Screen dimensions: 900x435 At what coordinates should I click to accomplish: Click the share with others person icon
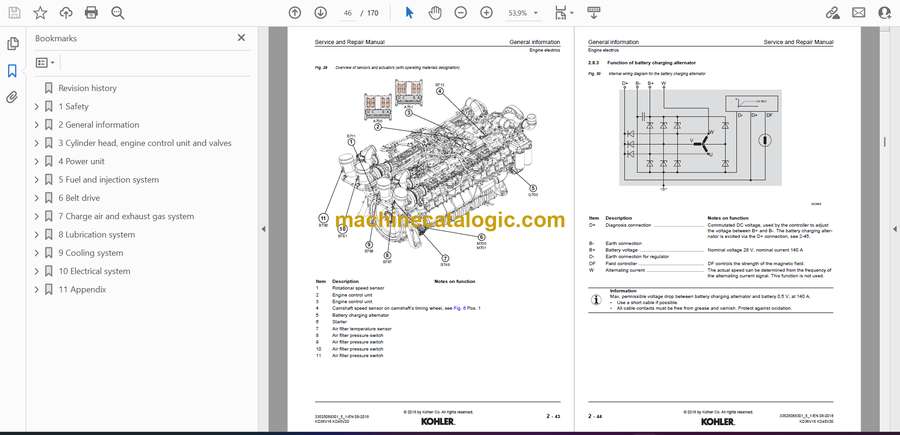point(885,13)
